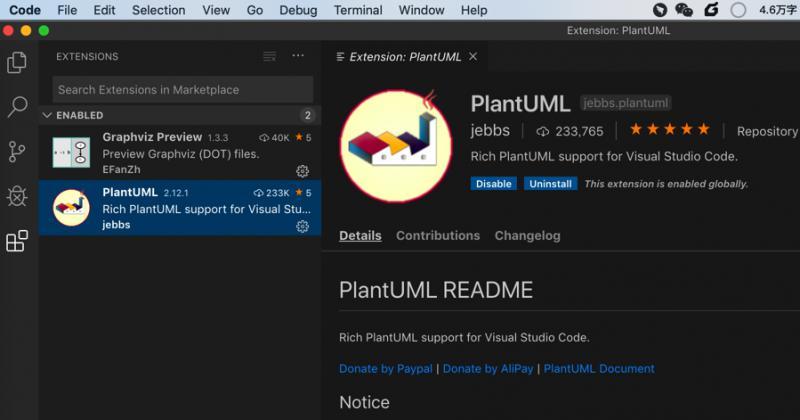Open Source Control branch icon
Viewport: 800px width, 420px height.
click(x=17, y=152)
